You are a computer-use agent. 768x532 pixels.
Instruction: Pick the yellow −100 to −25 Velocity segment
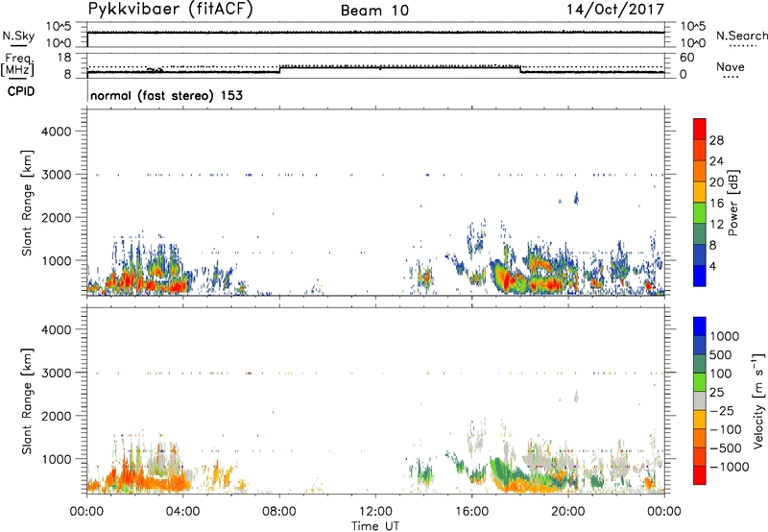tap(700, 420)
